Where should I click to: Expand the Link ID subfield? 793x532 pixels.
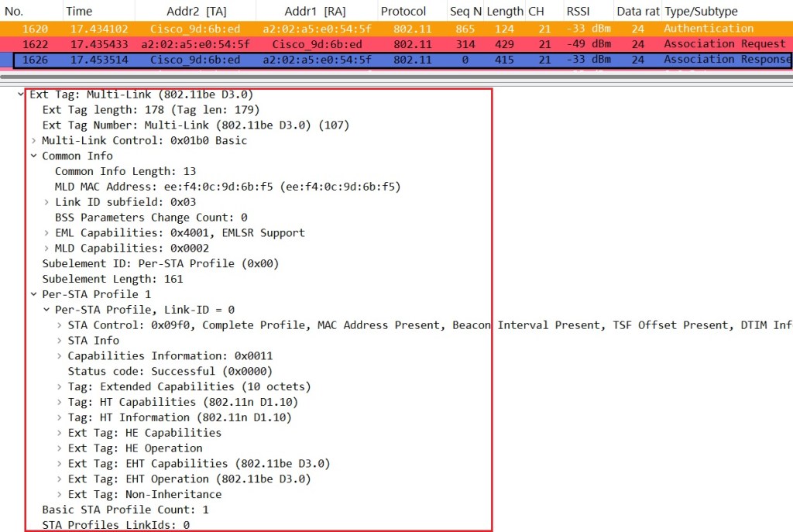46,202
